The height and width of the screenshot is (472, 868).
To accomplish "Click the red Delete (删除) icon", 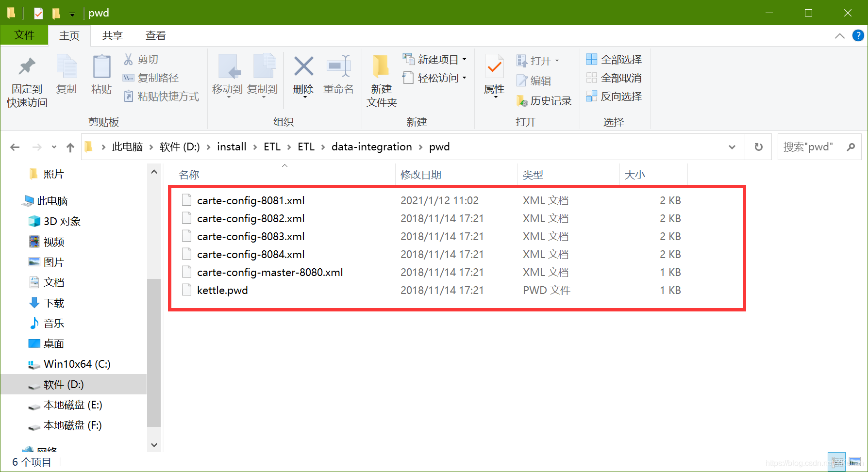I will (303, 66).
